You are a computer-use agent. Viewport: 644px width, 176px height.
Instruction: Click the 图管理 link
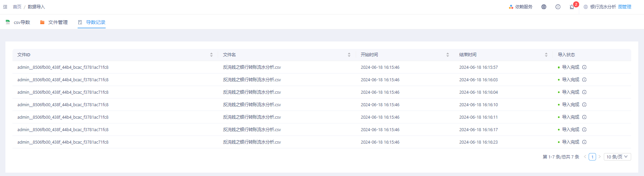point(624,7)
